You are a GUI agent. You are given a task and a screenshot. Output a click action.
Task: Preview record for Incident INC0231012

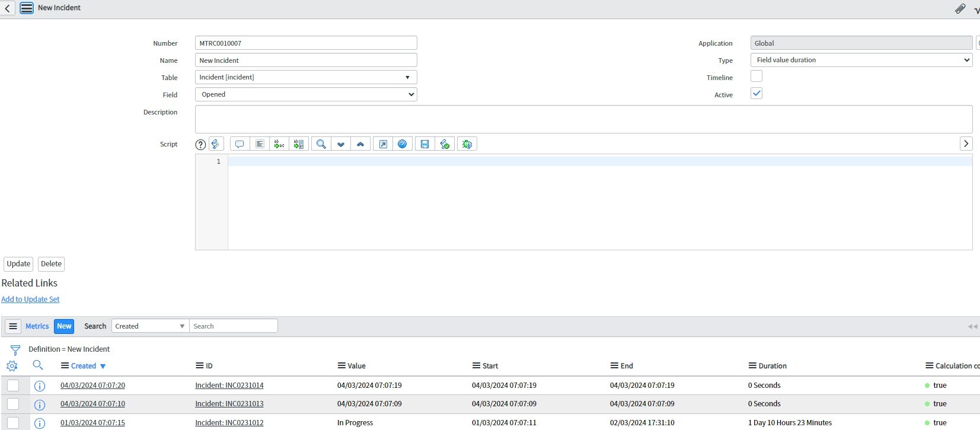(x=40, y=423)
